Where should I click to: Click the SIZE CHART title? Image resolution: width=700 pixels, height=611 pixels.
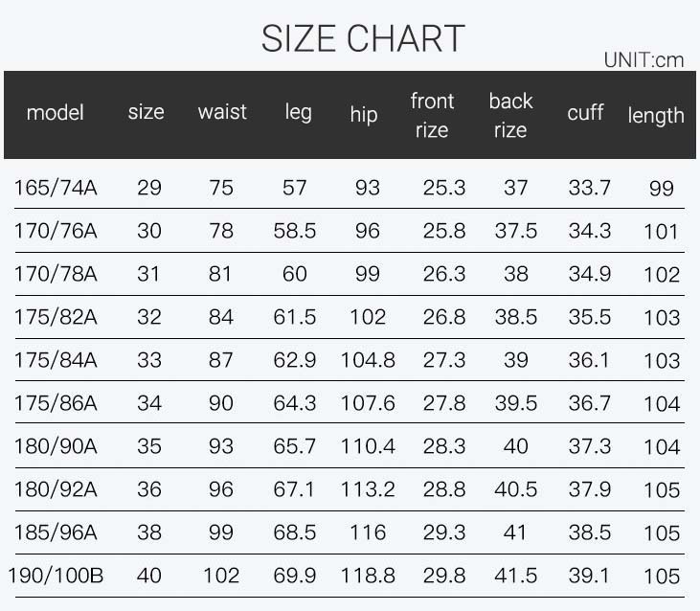(363, 39)
